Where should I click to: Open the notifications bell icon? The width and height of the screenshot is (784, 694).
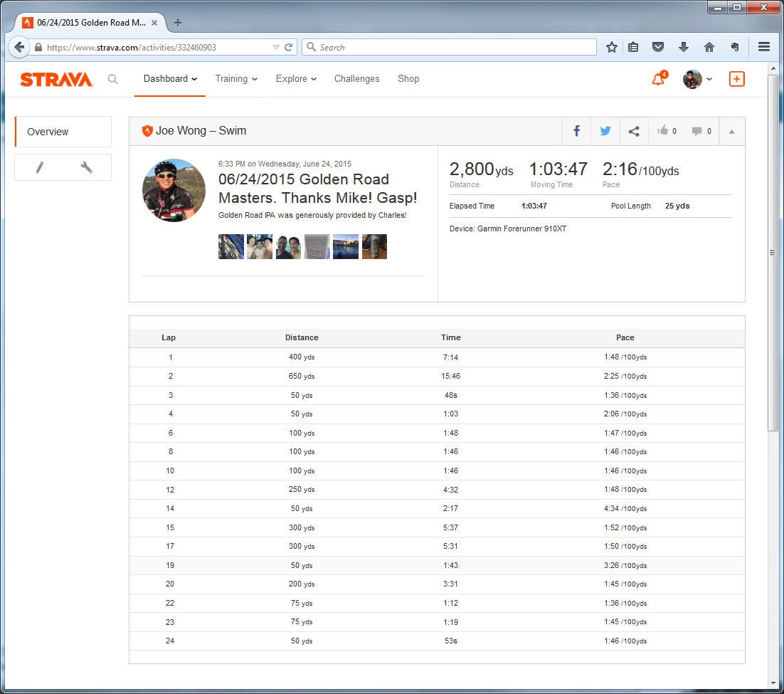[x=658, y=79]
